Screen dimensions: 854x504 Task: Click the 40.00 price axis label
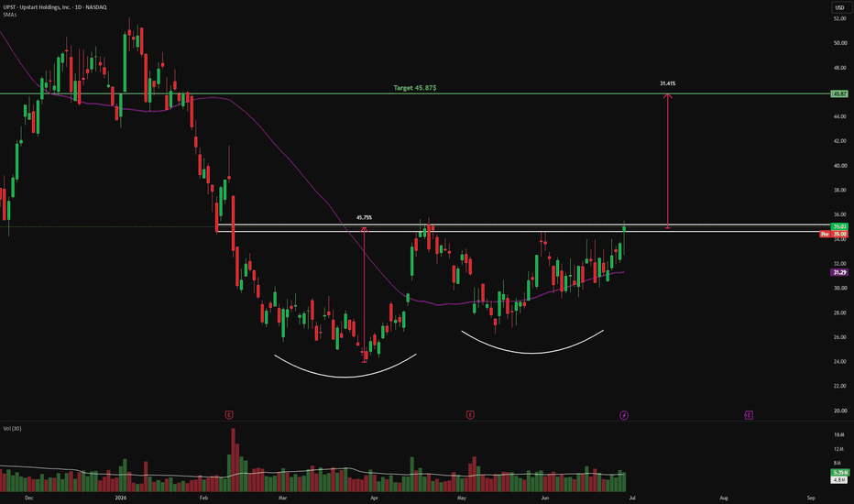840,166
